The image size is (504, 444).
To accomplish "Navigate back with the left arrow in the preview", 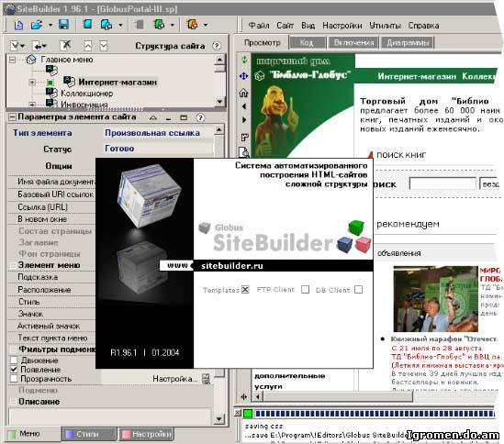I will 244,106.
